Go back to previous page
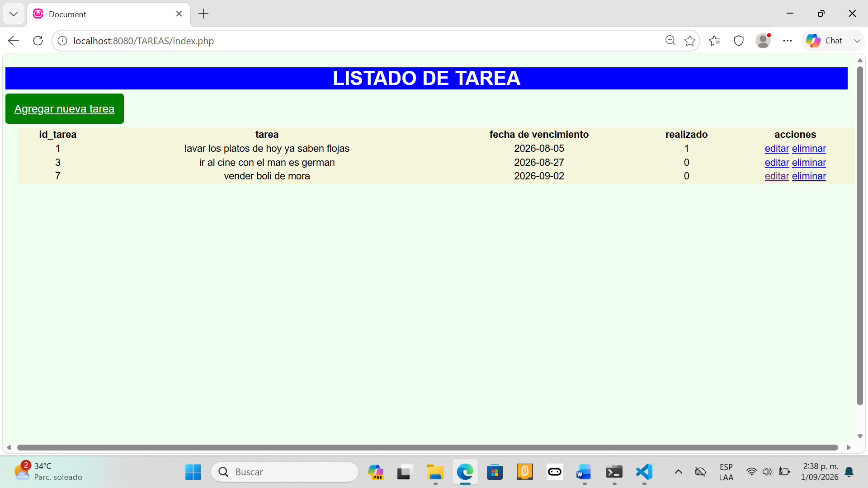868x488 pixels. (14, 41)
